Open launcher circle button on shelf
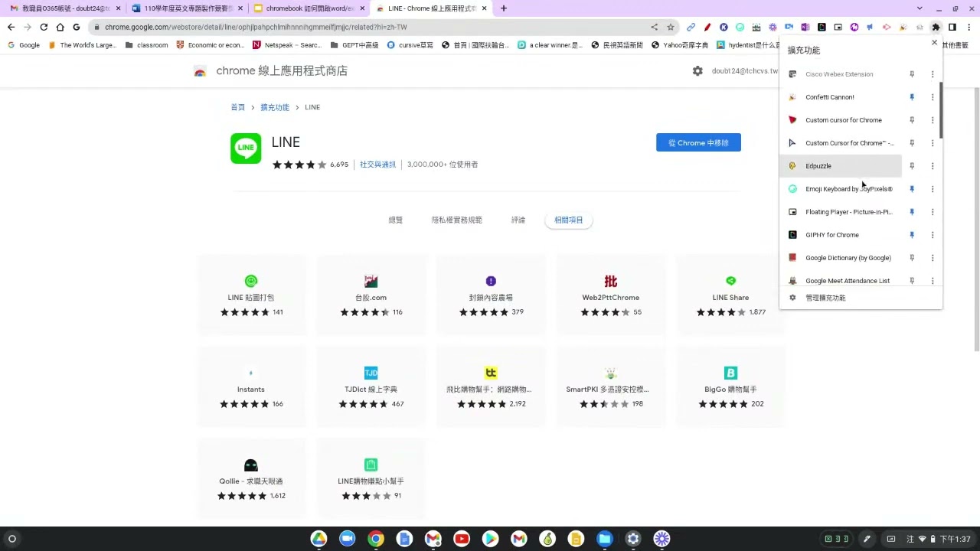980x551 pixels. tap(11, 539)
